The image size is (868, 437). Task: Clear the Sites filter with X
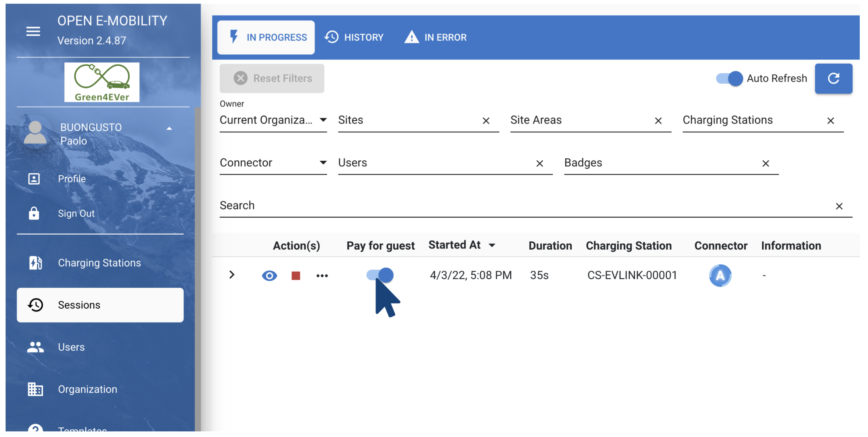[x=486, y=121]
